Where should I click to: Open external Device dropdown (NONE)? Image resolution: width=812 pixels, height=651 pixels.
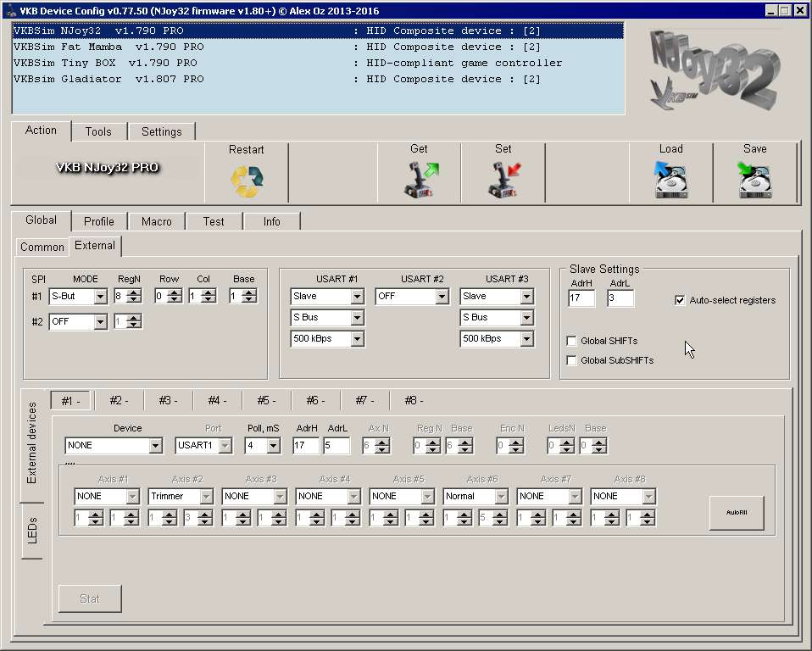coord(114,445)
